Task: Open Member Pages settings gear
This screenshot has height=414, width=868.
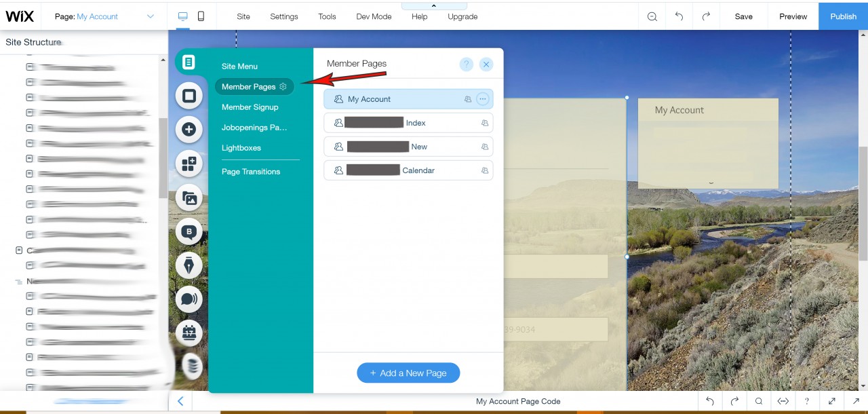Action: coord(283,86)
